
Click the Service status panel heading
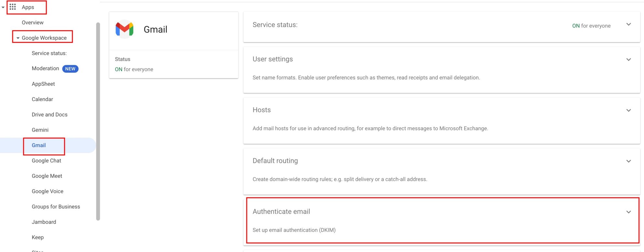tap(275, 25)
